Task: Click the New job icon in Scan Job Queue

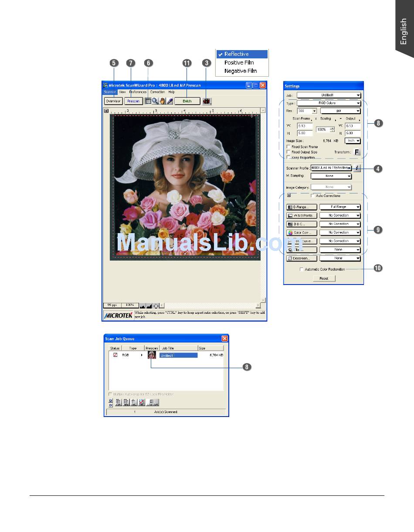Action: coord(126,402)
